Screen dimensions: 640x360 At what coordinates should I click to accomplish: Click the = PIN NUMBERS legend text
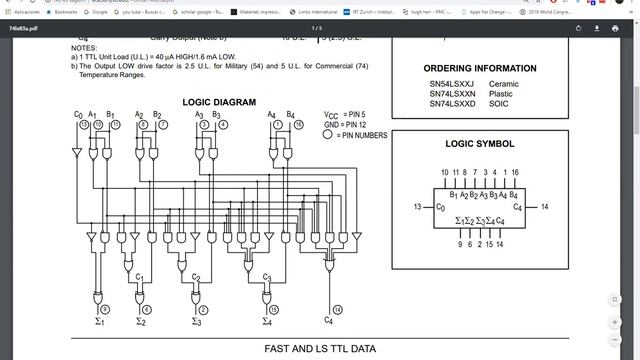click(x=362, y=135)
